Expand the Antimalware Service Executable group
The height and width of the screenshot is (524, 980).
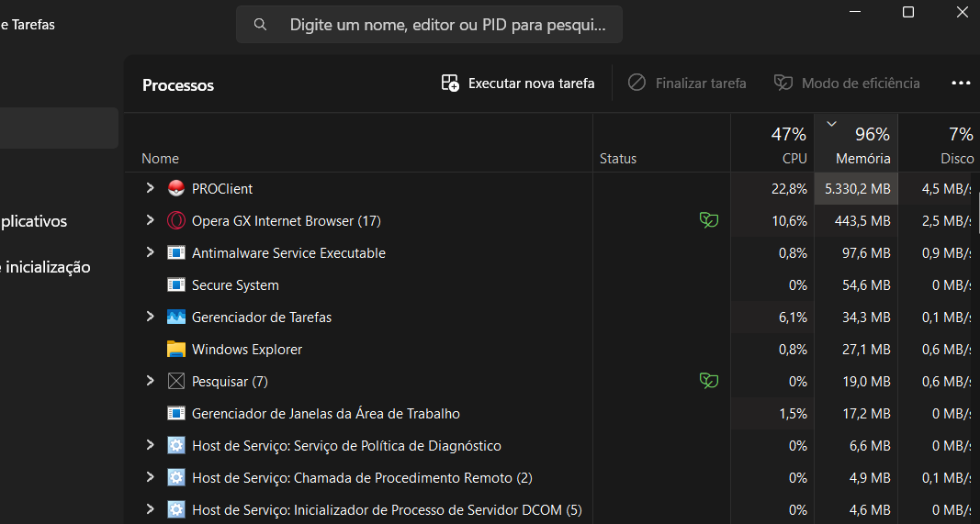[151, 252]
